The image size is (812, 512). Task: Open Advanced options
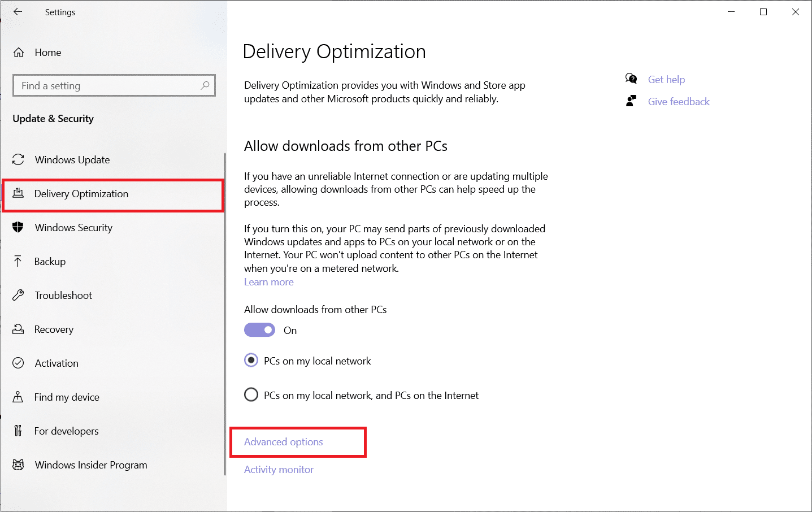283,442
